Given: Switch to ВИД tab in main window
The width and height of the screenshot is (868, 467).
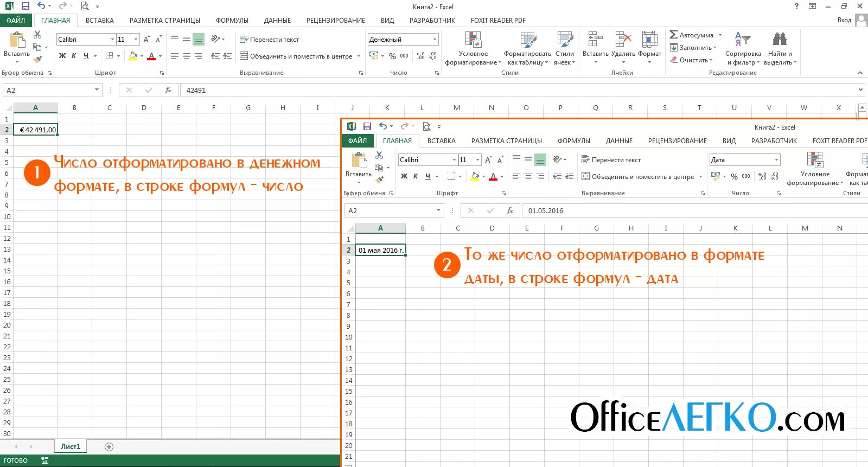Looking at the screenshot, I should pos(387,20).
